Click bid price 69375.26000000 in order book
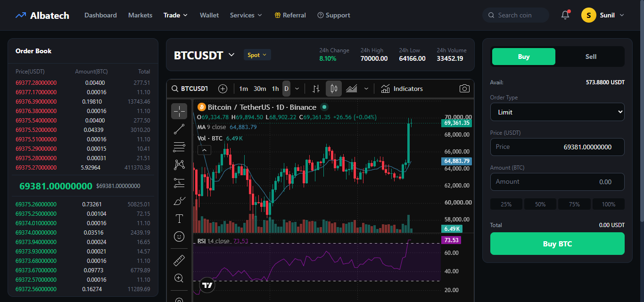 [36, 204]
